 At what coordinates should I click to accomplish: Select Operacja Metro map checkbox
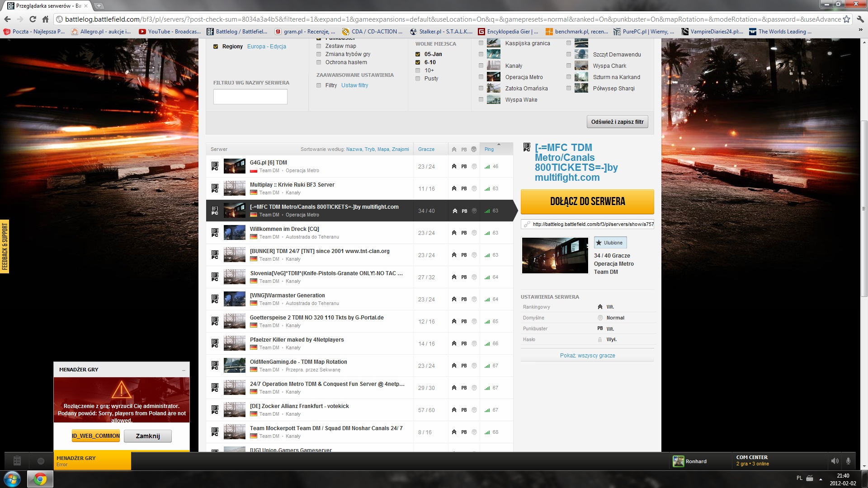pyautogui.click(x=481, y=77)
